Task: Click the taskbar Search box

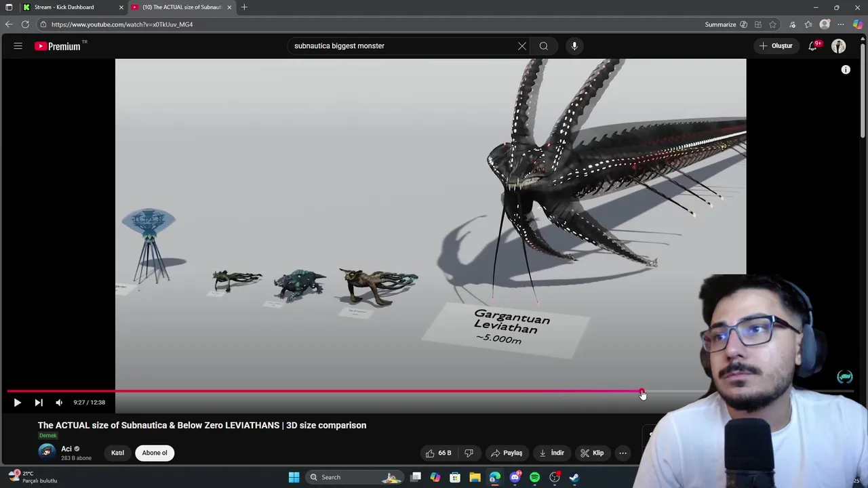Action: pos(353,477)
